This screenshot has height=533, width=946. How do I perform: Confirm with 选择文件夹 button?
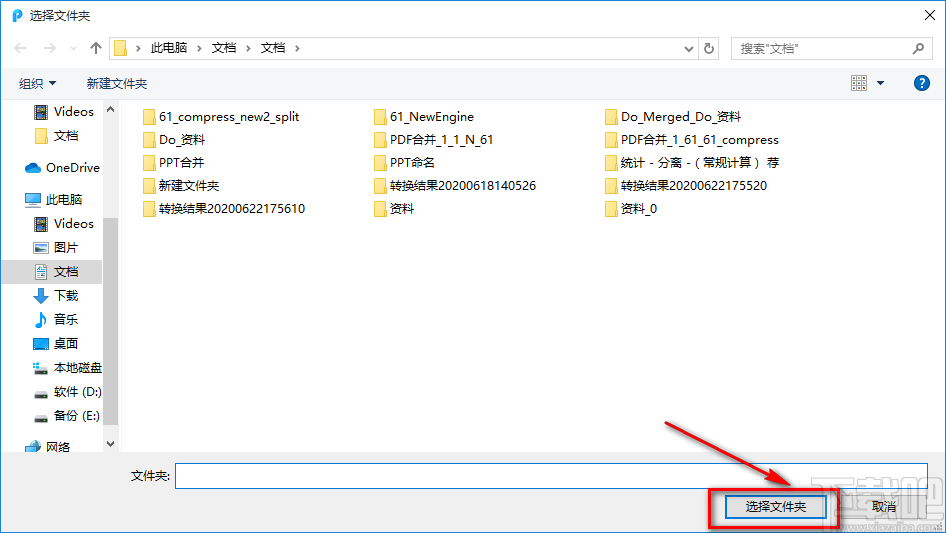point(775,507)
